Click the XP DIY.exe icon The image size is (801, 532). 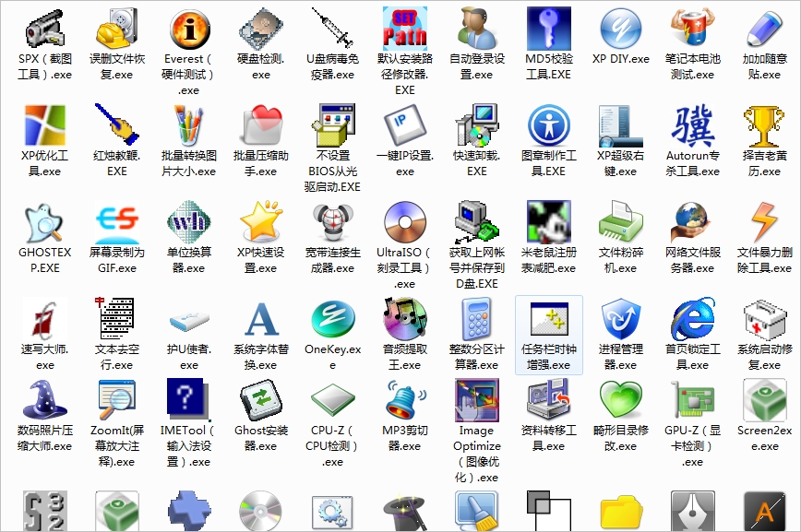(x=621, y=29)
